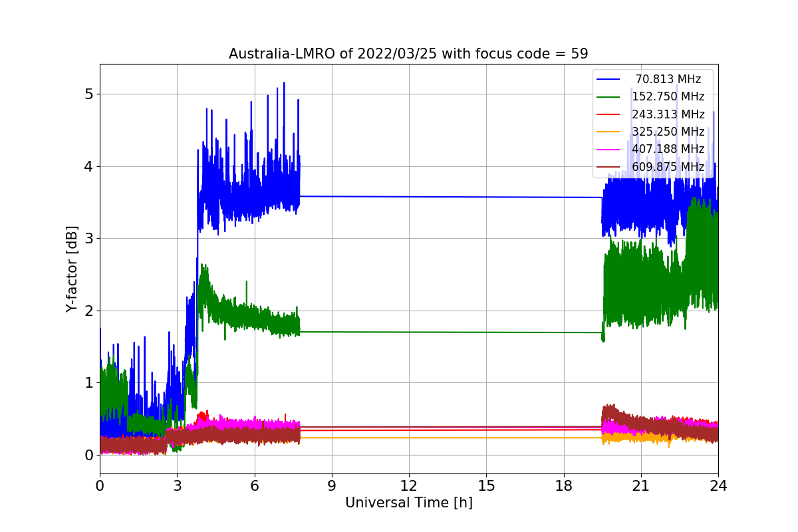Click x-axis tick label 24
Viewport: 798px width, 532px height.
tap(718, 486)
